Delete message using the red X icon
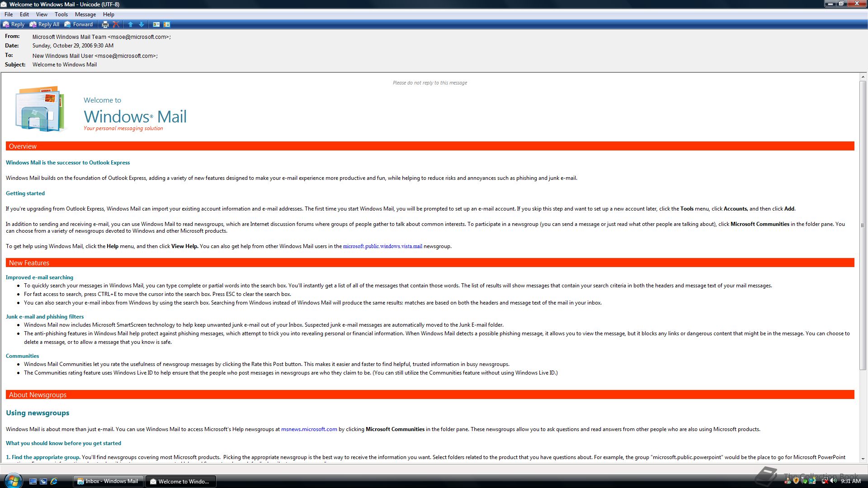This screenshot has height=488, width=868. point(116,24)
